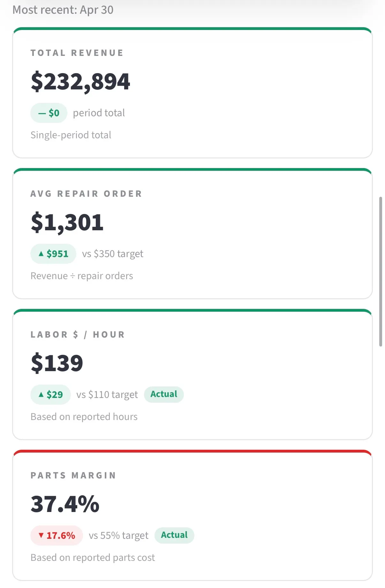Open the Avg Repair Order card heading
Viewport: 385px width, 588px height.
[x=86, y=194]
